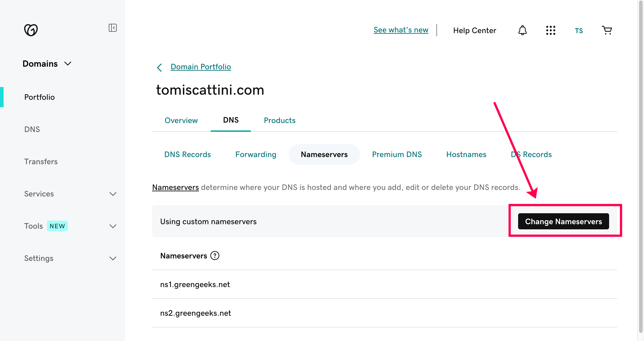Expand the Services section
This screenshot has width=644, height=341.
(113, 194)
